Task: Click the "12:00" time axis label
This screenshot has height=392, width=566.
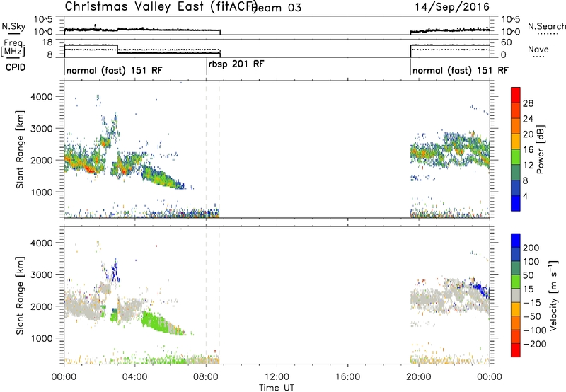Action: point(277,377)
